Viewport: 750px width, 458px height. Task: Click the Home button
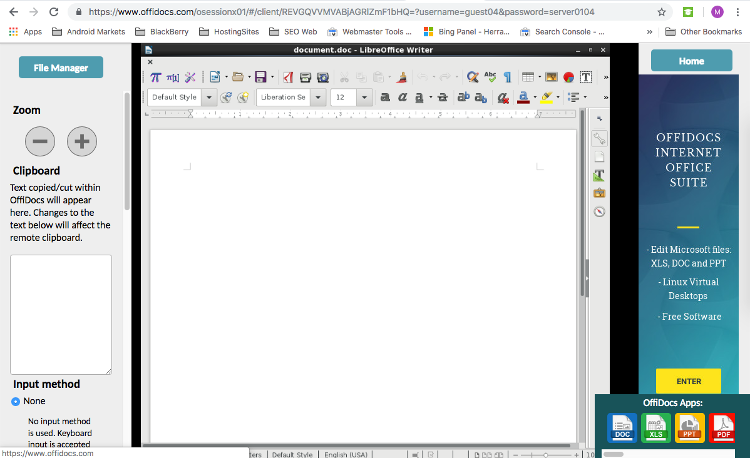691,61
